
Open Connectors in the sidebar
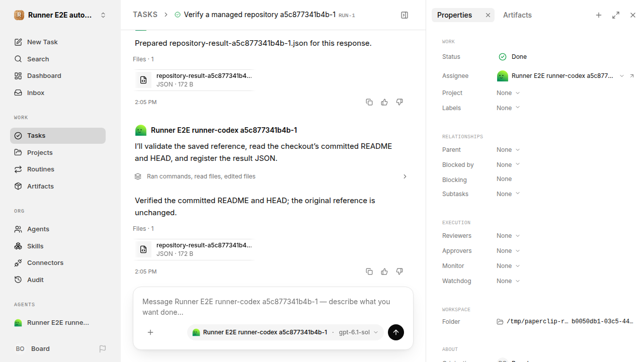58,263
